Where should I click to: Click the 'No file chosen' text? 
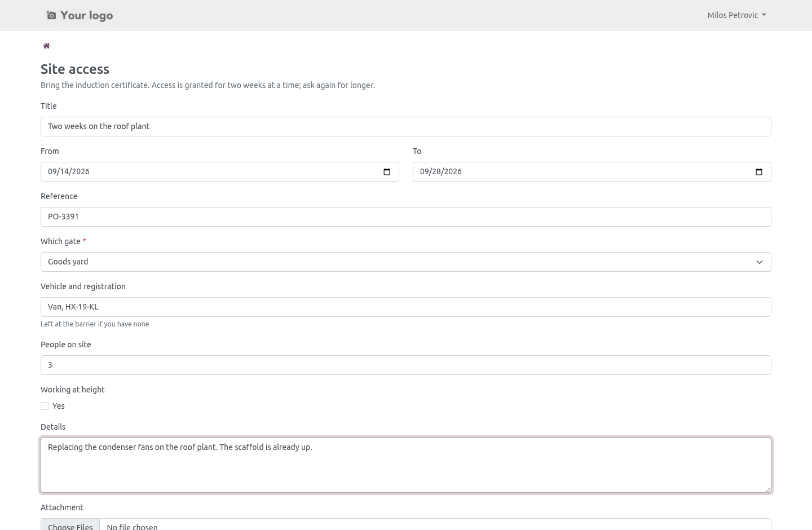click(132, 527)
